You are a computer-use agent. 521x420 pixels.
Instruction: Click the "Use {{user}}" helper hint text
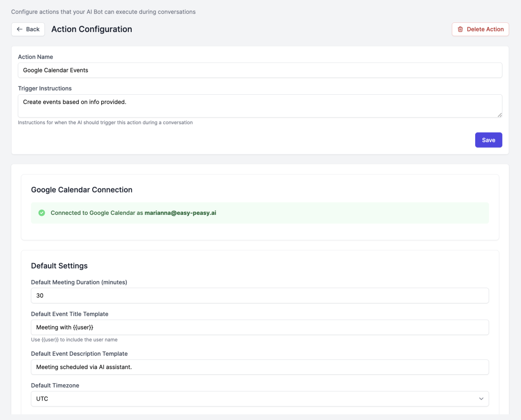point(74,340)
